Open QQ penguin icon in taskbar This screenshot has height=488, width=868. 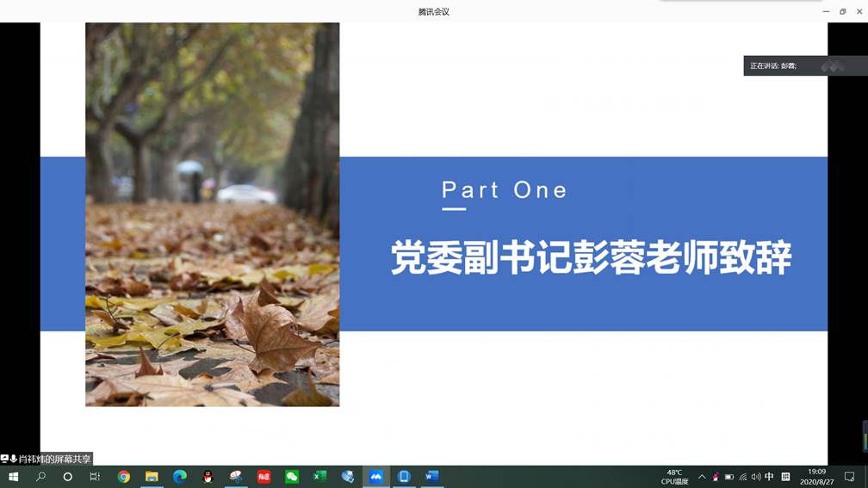click(x=208, y=477)
